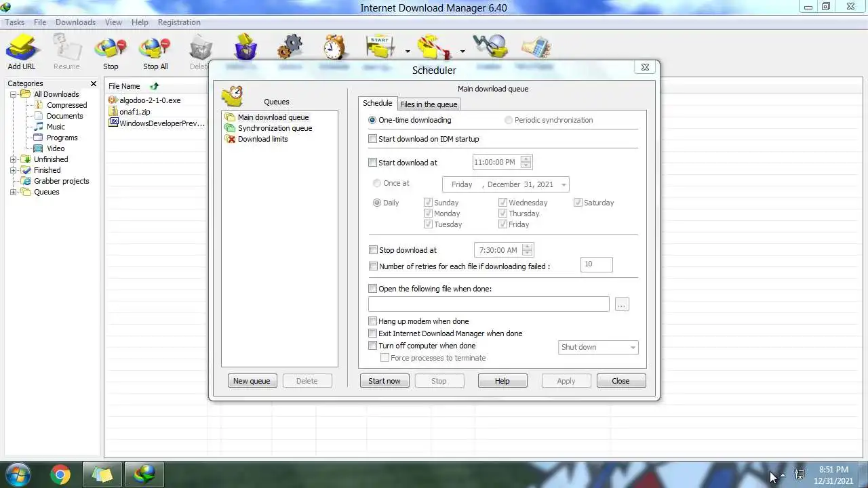
Task: Click the green sort arrow beside File Name
Action: (154, 86)
